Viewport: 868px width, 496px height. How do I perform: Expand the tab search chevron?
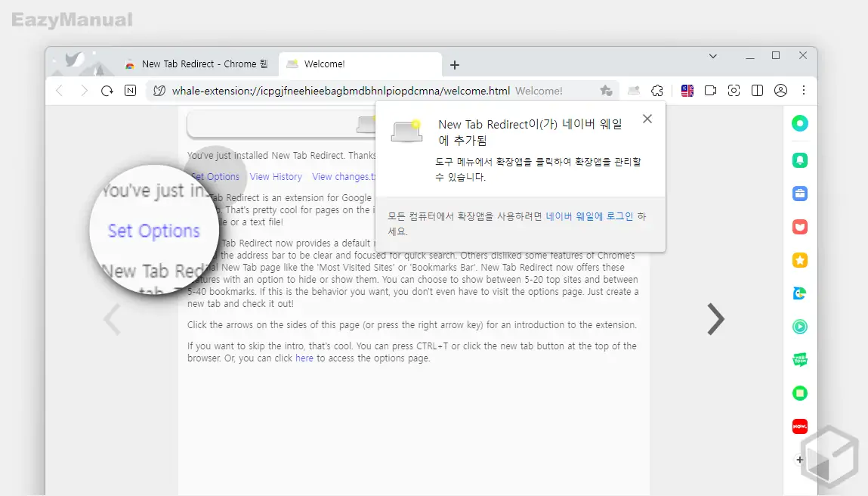(x=713, y=56)
